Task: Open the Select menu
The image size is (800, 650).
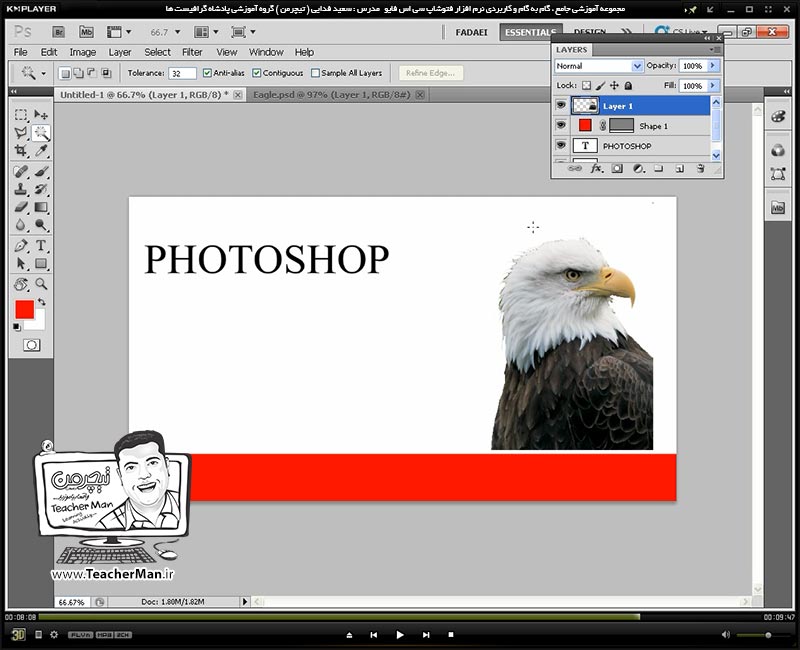Action: click(x=158, y=52)
